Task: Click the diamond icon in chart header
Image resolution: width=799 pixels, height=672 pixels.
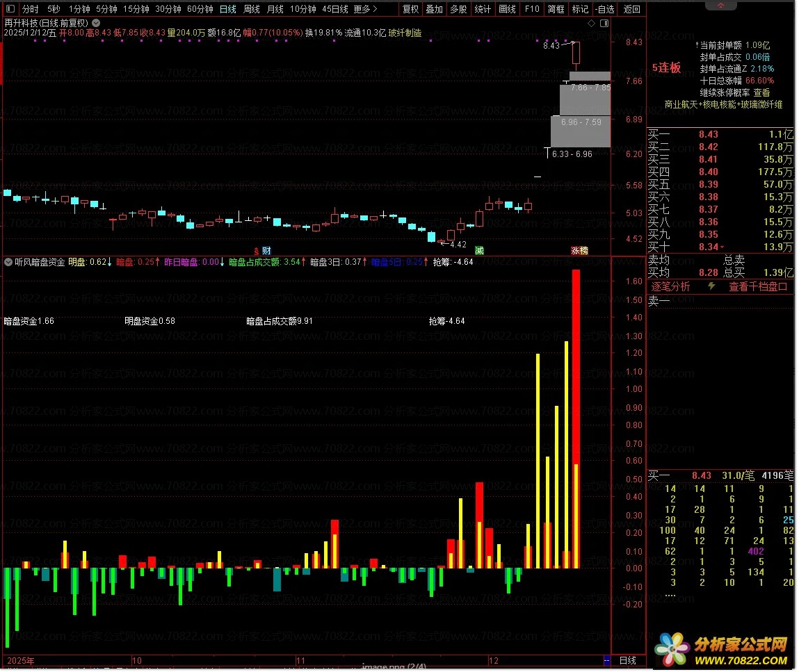Action: pos(591,23)
